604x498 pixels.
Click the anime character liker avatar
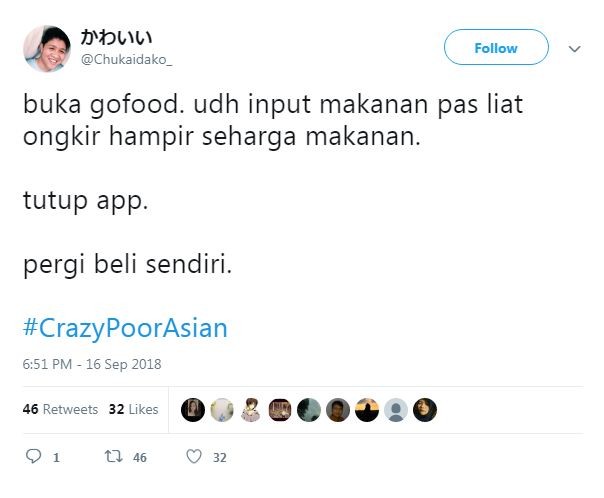[x=251, y=410]
